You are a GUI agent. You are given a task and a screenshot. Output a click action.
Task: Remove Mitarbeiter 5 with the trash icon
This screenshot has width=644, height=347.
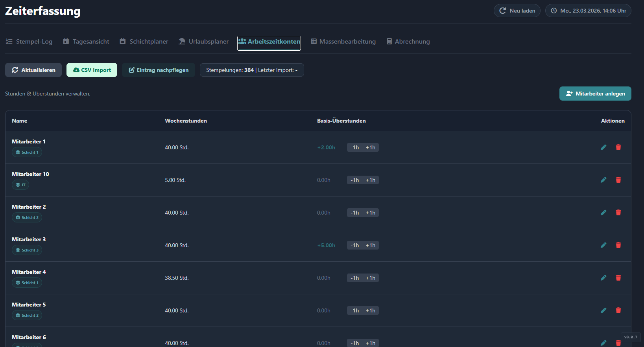click(618, 310)
